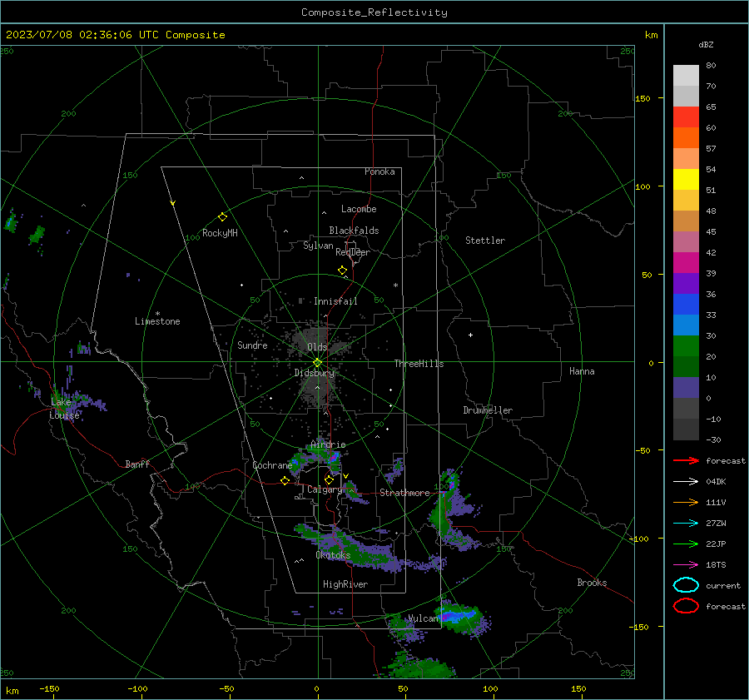This screenshot has width=749, height=700.
Task: Select the yellow diamond marker above RedDeer's highway
Action: tap(343, 271)
